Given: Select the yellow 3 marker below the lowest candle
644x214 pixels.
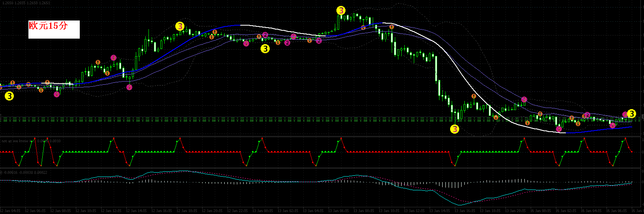Looking at the screenshot, I should point(454,129).
